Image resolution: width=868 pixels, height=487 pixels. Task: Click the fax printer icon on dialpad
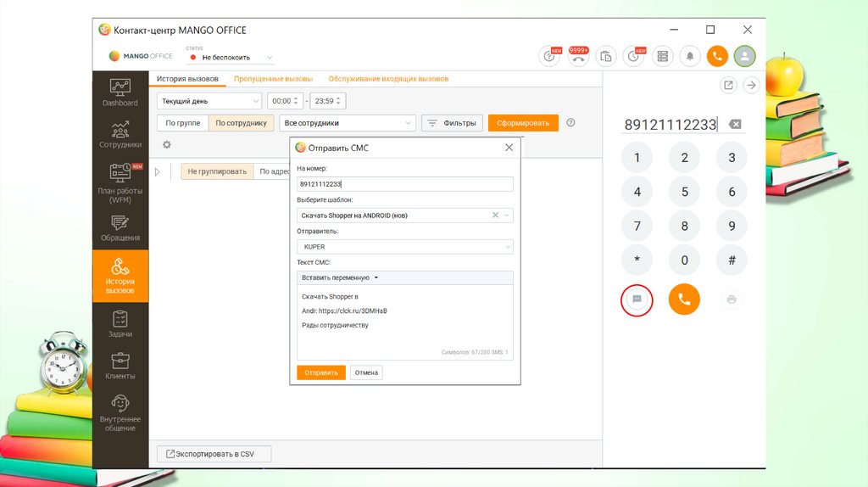(732, 299)
